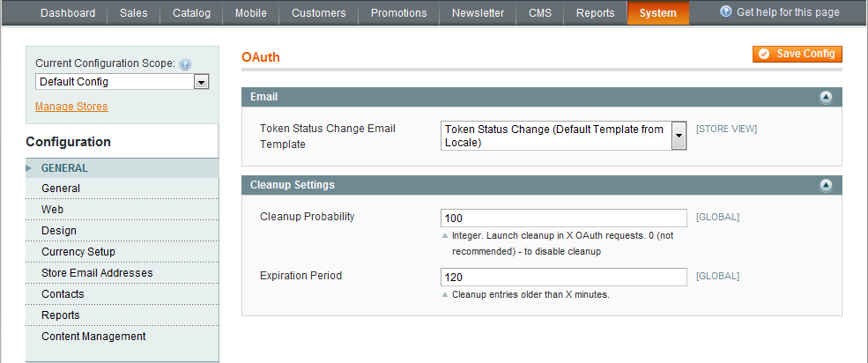Collapse the Cleanup Settings section arrow icon
The width and height of the screenshot is (868, 363).
826,186
